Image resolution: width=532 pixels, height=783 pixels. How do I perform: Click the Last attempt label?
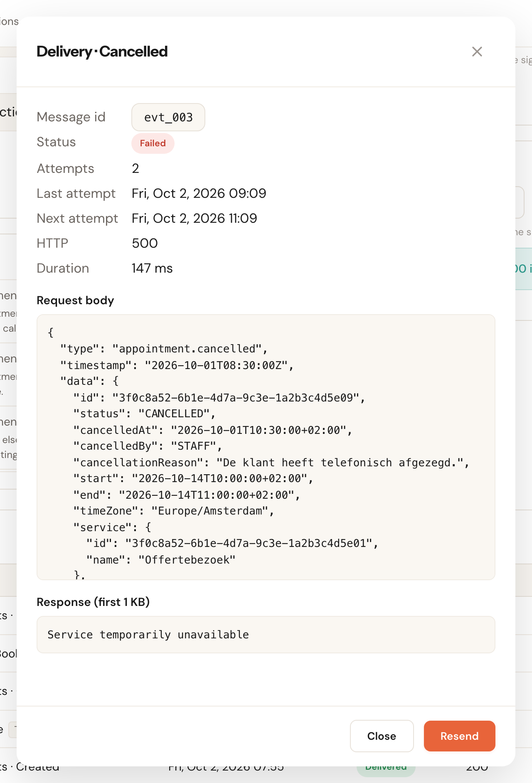[x=76, y=193]
